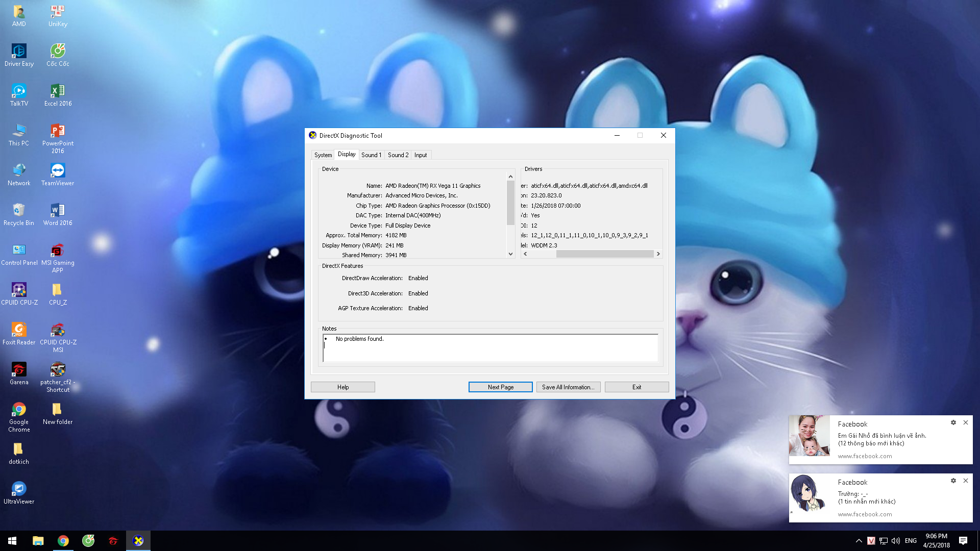Open settings of Trường Facebook notification
The image size is (980, 551).
click(x=953, y=481)
